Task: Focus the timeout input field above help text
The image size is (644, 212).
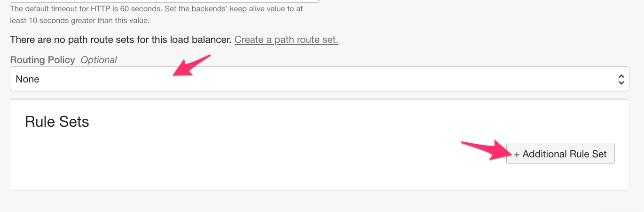Action: pos(165,1)
